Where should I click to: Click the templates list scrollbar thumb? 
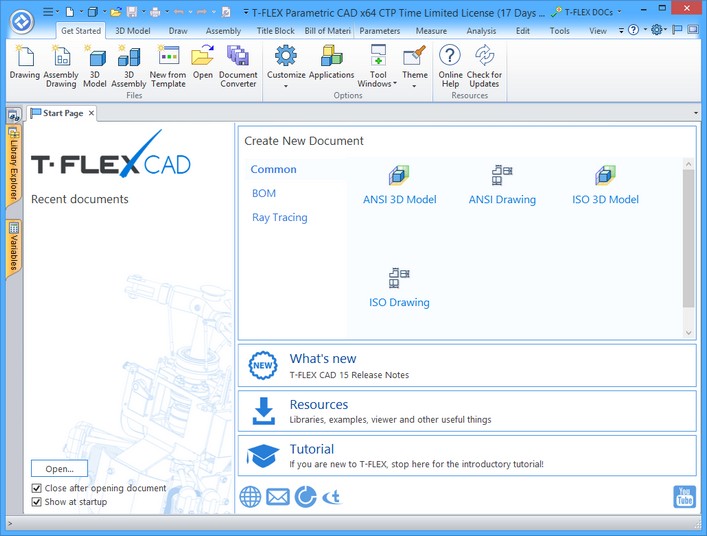(x=688, y=238)
